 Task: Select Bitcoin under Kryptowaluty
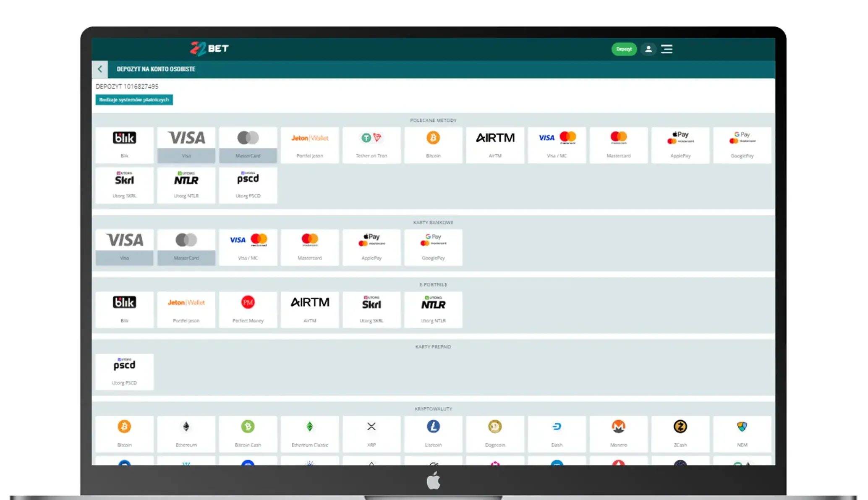[x=124, y=434]
